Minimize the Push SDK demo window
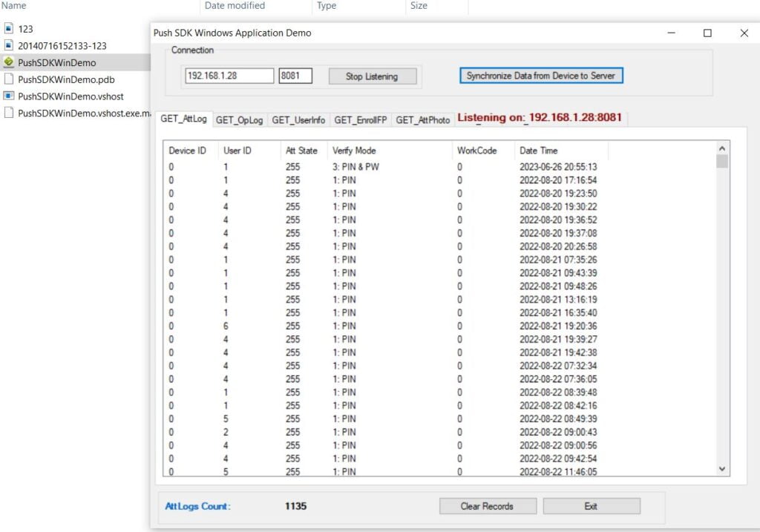The width and height of the screenshot is (760, 532). pyautogui.click(x=671, y=33)
